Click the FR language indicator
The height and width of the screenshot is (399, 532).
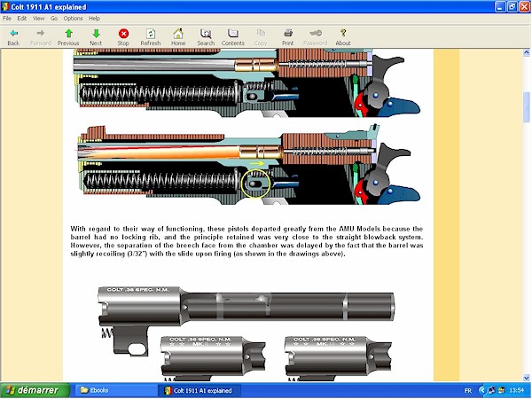click(468, 391)
